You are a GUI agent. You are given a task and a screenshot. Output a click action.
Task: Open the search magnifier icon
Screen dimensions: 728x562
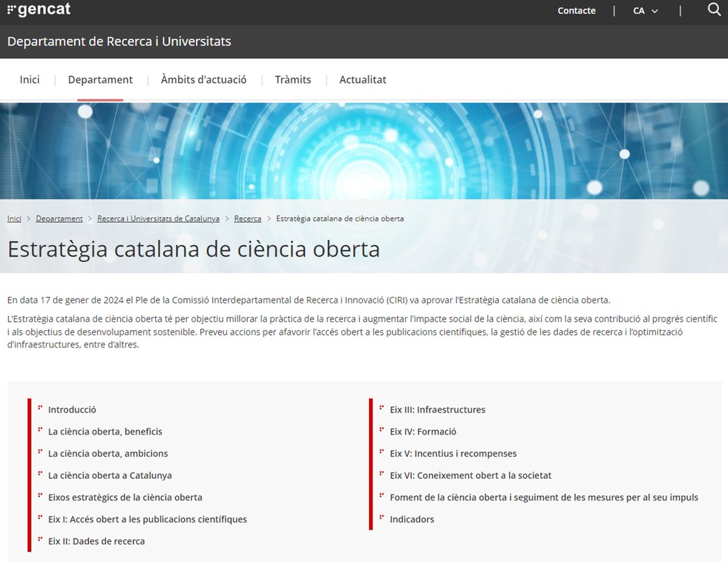[x=714, y=10]
